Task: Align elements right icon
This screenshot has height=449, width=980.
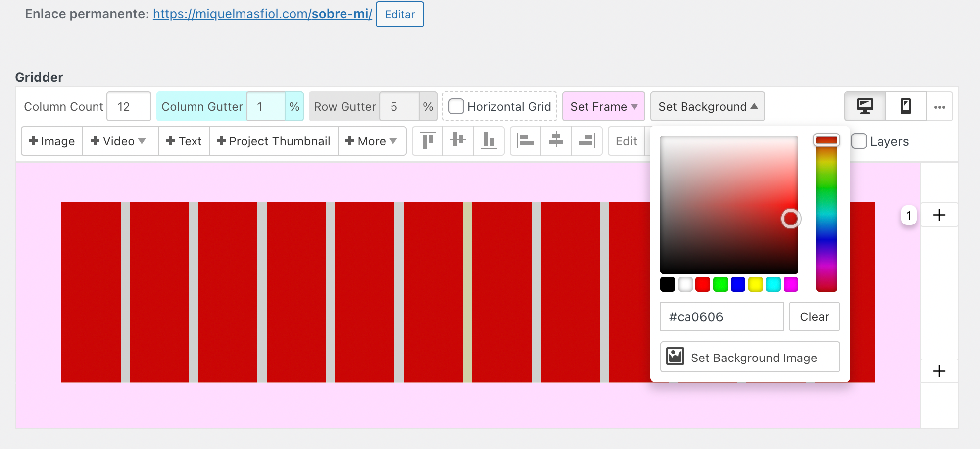Action: (587, 141)
